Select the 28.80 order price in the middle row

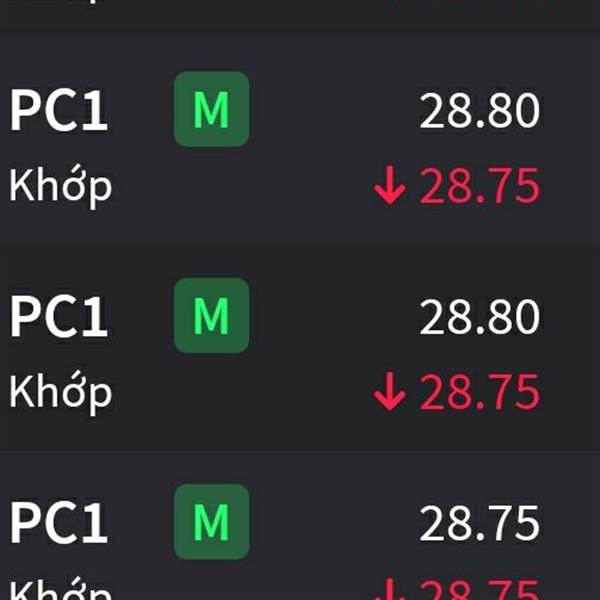click(x=479, y=317)
